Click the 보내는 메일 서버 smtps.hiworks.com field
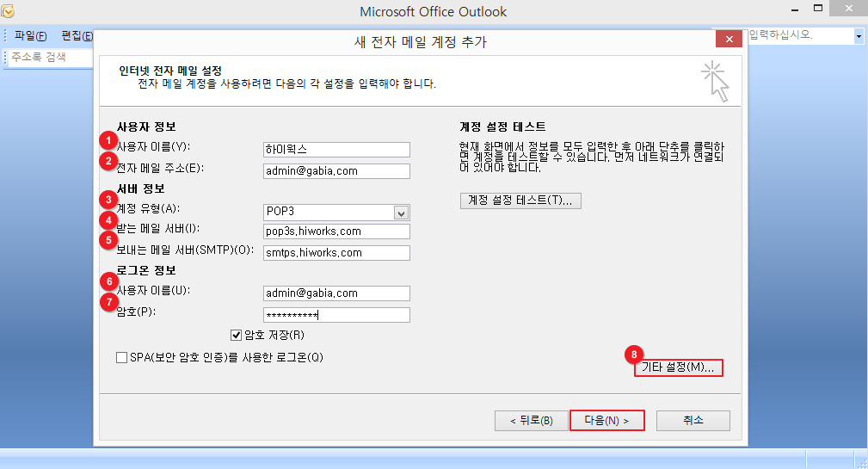 point(336,253)
